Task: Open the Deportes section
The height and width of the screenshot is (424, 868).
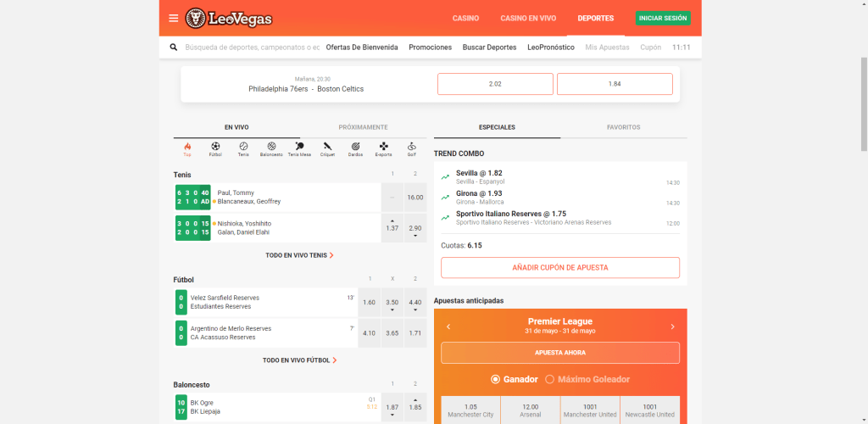Action: pyautogui.click(x=596, y=19)
